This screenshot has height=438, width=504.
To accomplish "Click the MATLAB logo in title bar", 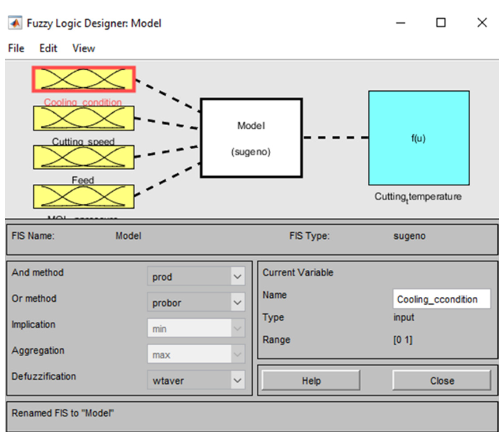I will point(15,23).
